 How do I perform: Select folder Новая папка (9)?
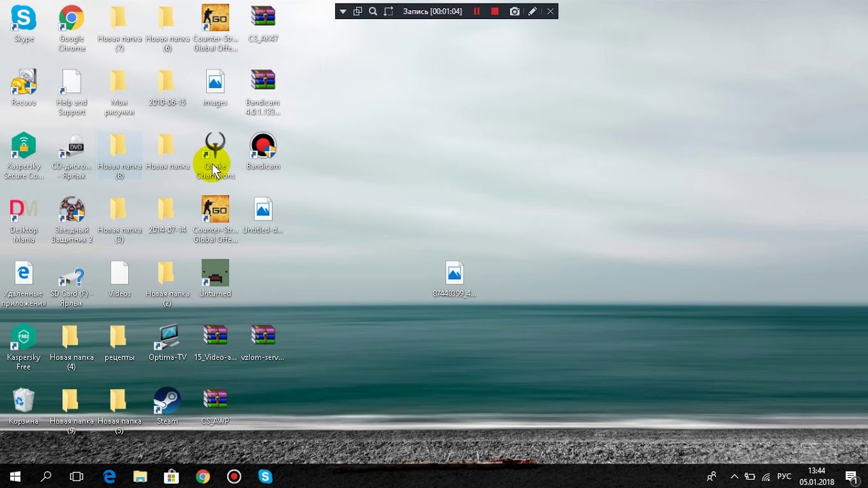tap(71, 411)
